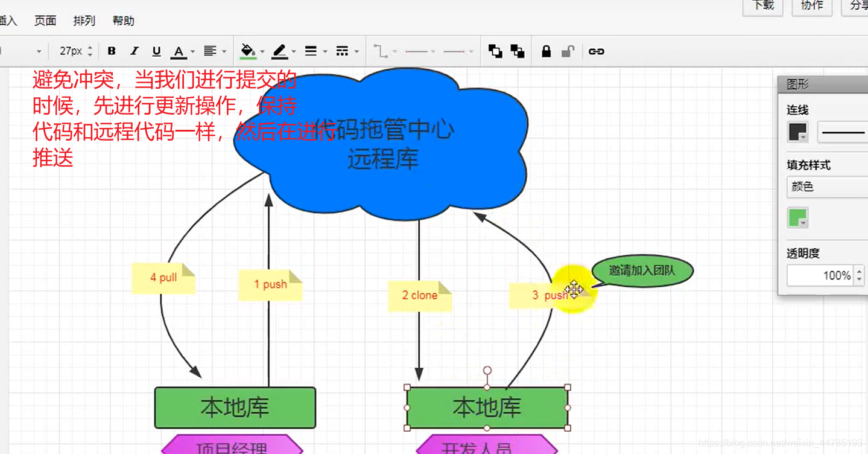
Task: Open the 排列 menu
Action: point(84,21)
